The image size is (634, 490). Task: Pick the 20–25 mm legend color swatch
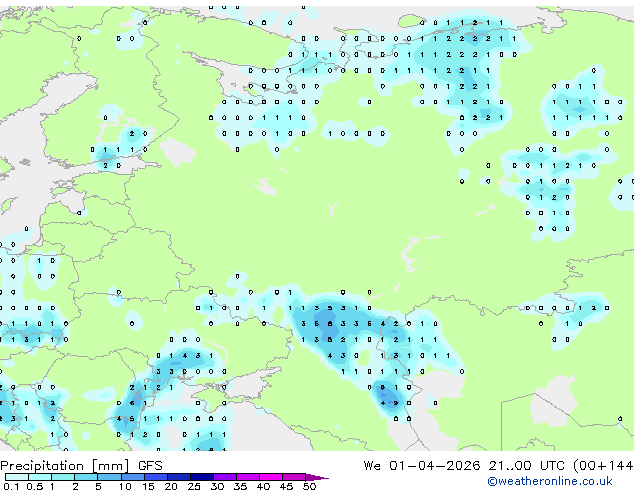pyautogui.click(x=179, y=477)
